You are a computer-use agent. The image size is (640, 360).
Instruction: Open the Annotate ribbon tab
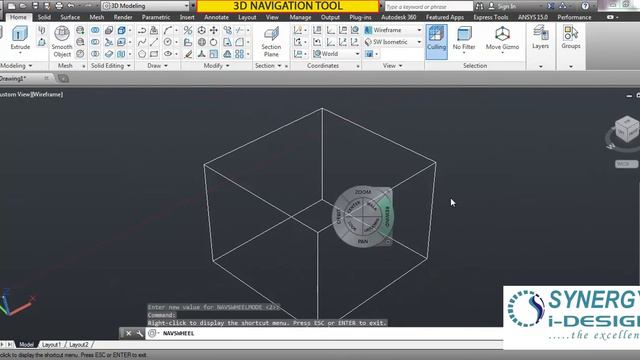[216, 17]
